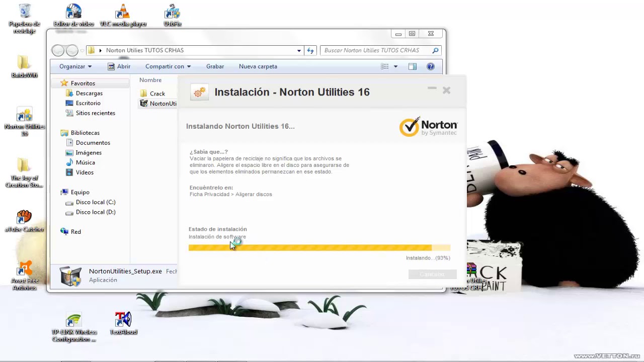Click the Editor de video desktop icon

73,10
